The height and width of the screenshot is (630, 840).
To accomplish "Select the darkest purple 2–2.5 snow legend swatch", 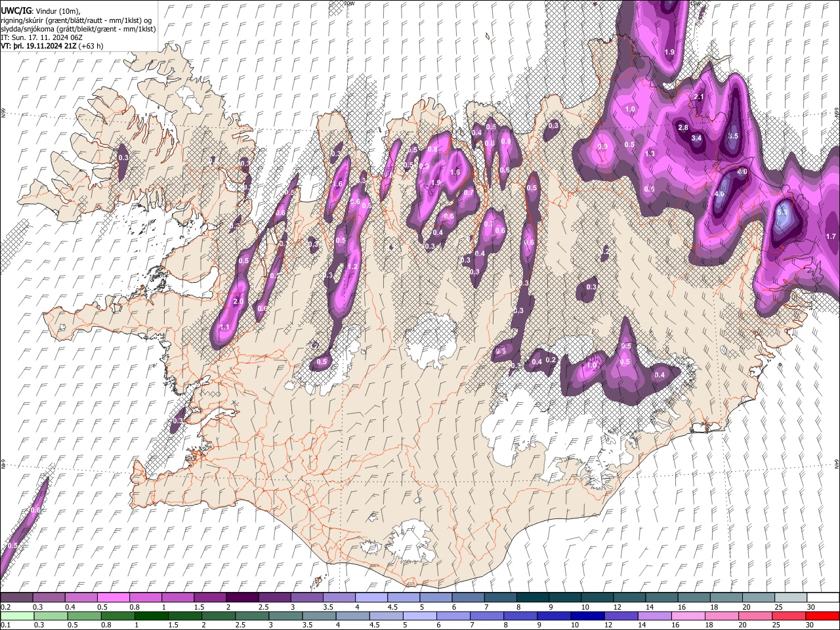I will tap(242, 597).
